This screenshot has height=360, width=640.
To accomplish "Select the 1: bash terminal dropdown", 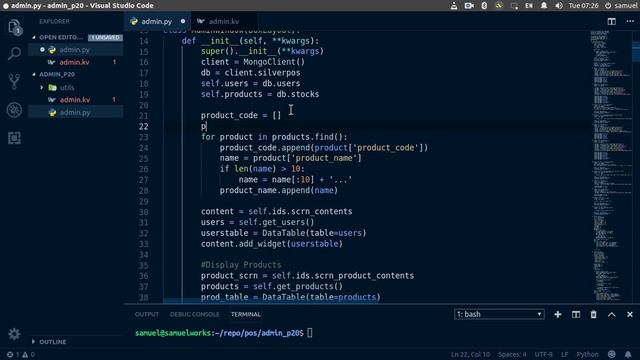I will pos(499,314).
